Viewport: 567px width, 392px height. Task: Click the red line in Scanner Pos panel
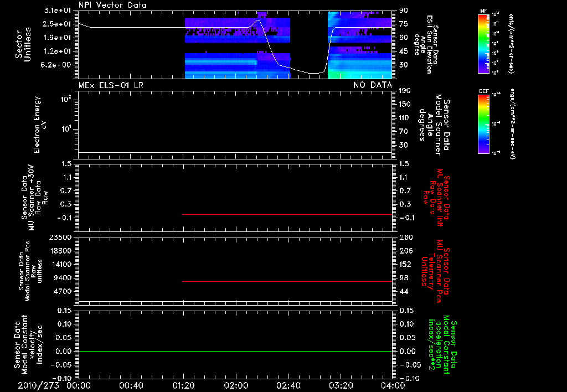(x=287, y=281)
